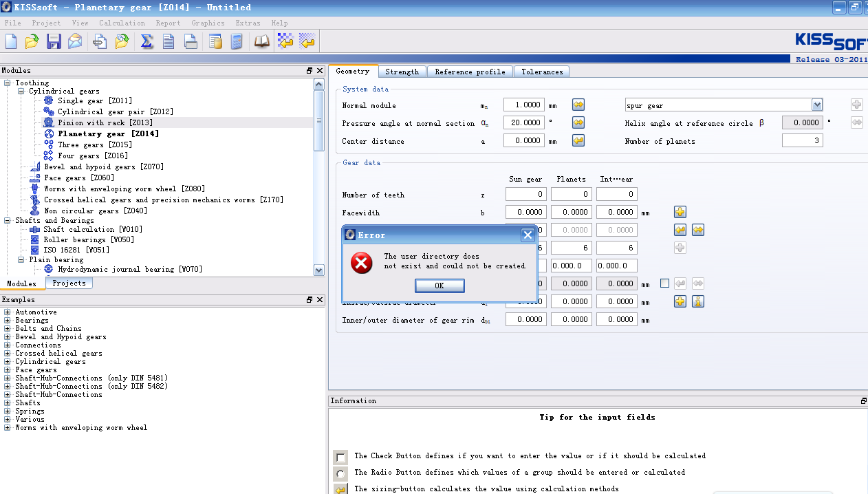Switch to the Strength tab
The width and height of the screenshot is (868, 494).
coord(402,72)
